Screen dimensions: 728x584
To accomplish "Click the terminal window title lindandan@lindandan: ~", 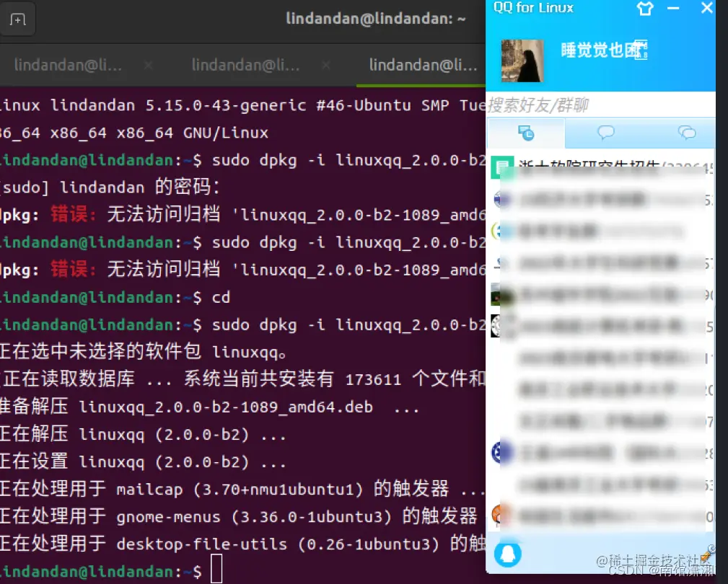I will pos(376,19).
